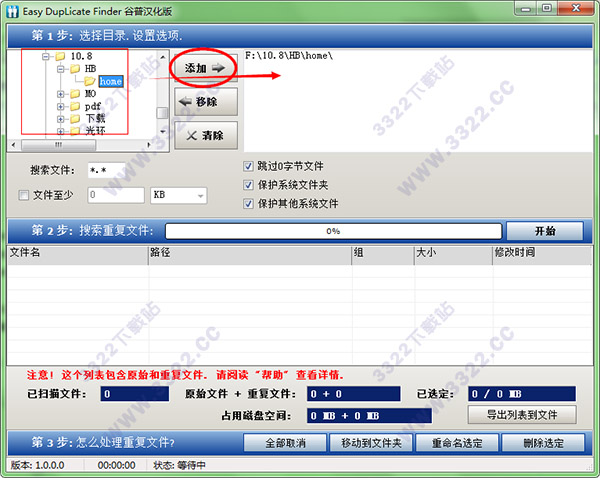Click the HB folder icon

tap(75, 69)
